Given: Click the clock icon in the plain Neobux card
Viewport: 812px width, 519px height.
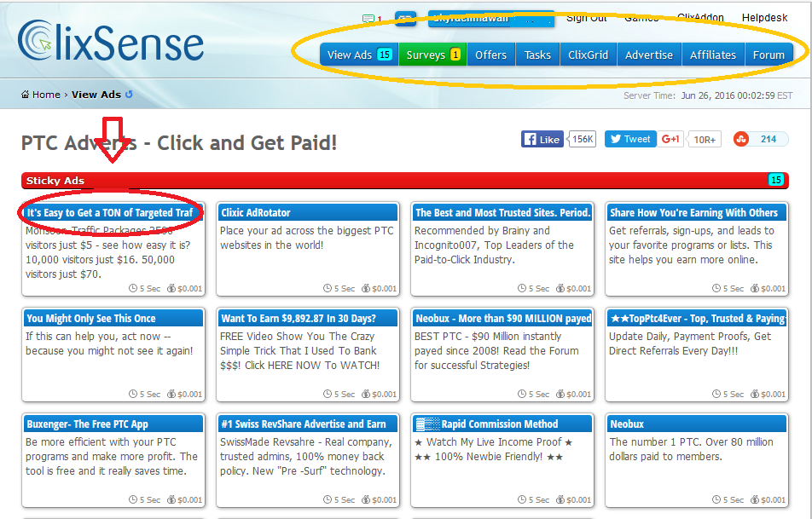Looking at the screenshot, I should [x=716, y=499].
